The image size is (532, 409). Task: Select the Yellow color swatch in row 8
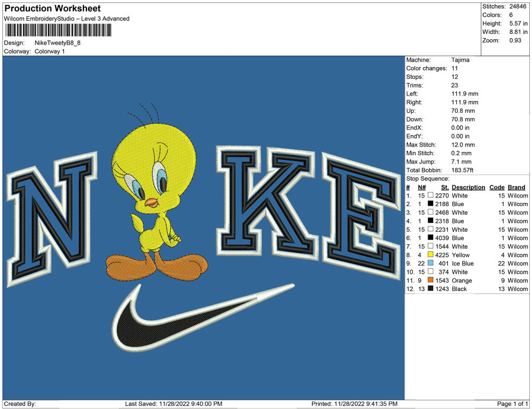click(430, 254)
